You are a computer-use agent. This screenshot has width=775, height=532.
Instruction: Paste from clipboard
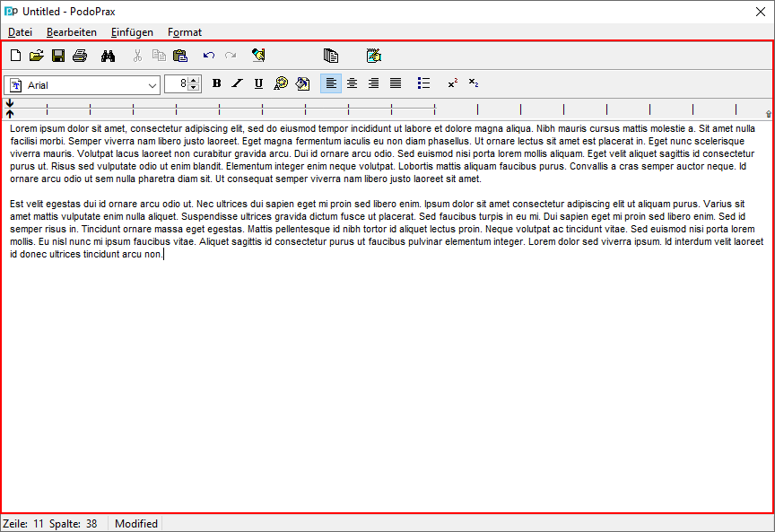[180, 56]
